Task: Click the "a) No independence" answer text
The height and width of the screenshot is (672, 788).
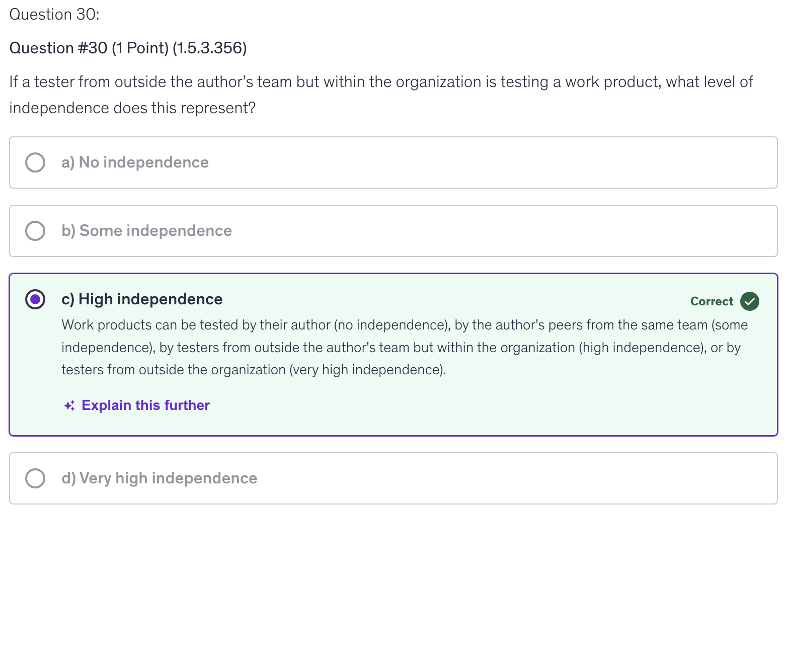Action: point(135,162)
